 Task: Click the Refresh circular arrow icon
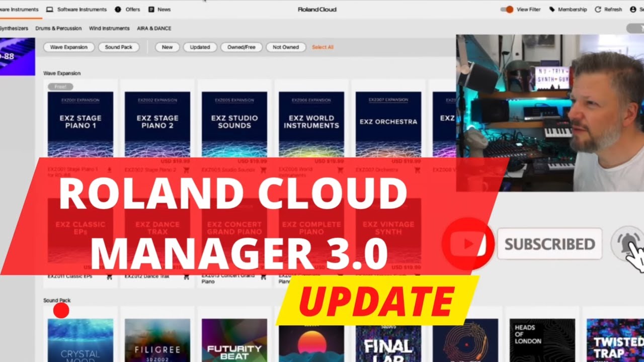598,9
